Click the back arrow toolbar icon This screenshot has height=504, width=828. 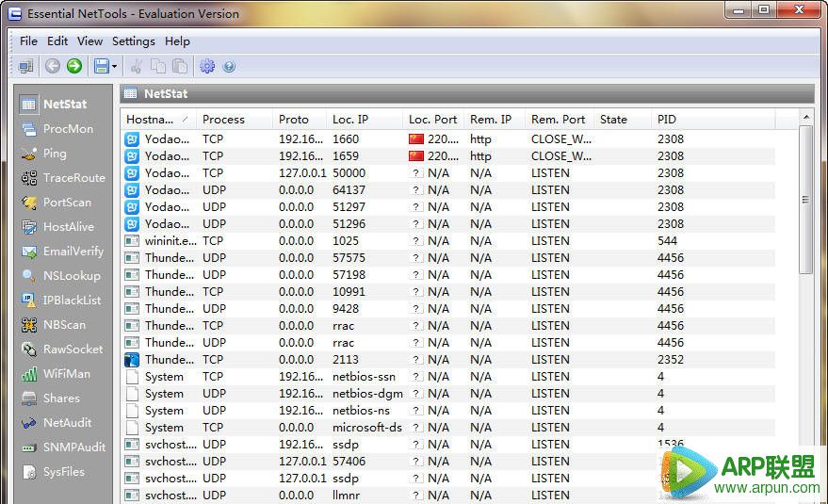(53, 66)
